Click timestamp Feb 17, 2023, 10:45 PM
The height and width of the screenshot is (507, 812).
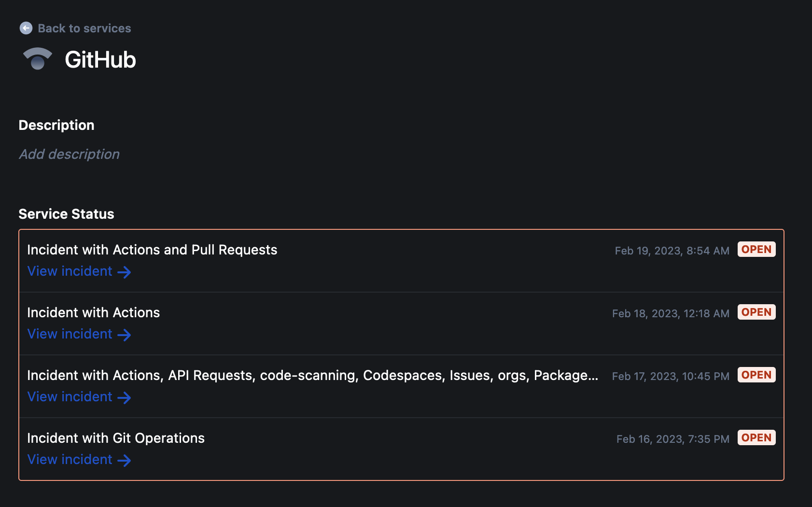tap(671, 376)
